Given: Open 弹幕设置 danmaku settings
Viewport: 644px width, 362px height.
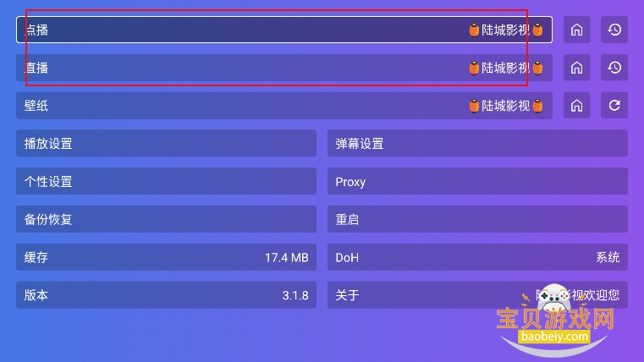Looking at the screenshot, I should click(477, 144).
